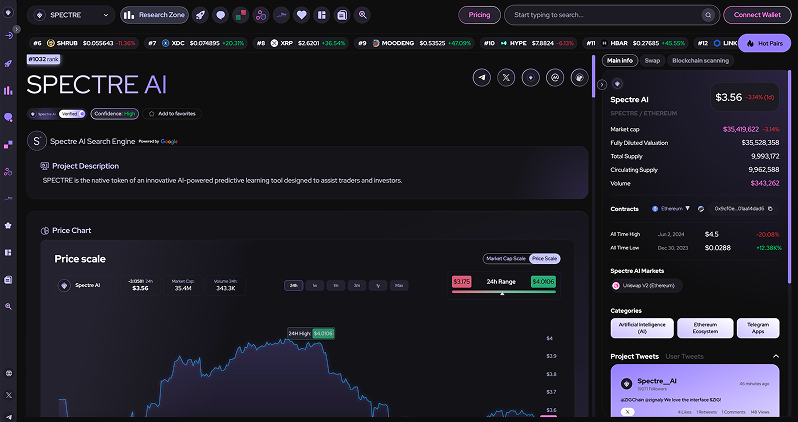Open Spectre AI X (Twitter) profile icon

506,78
